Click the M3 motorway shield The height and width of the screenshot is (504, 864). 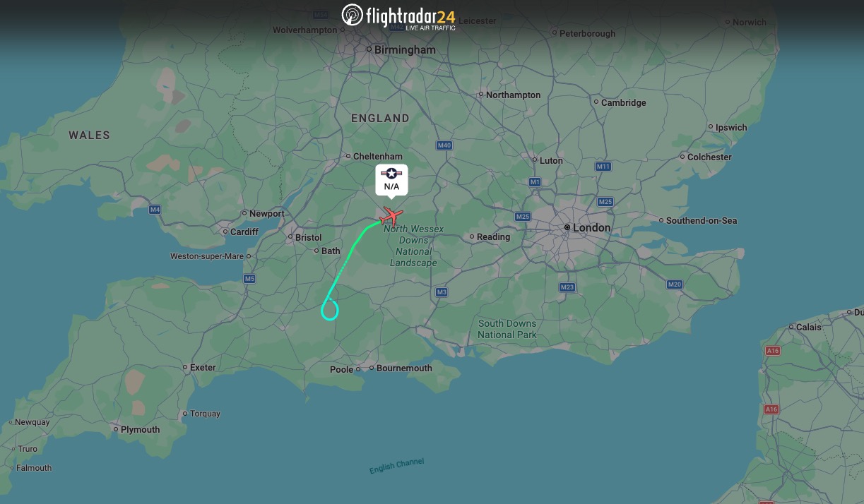click(442, 292)
